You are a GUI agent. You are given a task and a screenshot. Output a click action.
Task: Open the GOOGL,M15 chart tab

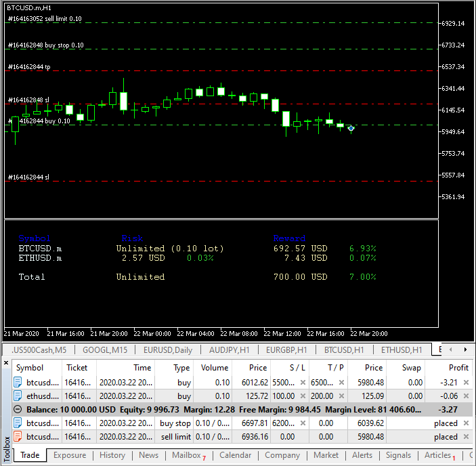point(104,350)
